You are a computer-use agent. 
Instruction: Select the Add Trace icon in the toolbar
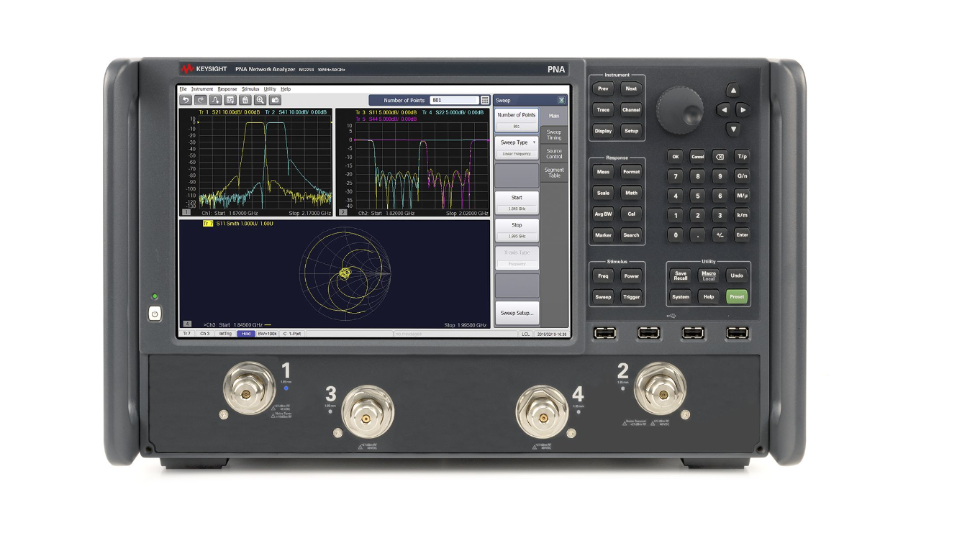pyautogui.click(x=215, y=100)
